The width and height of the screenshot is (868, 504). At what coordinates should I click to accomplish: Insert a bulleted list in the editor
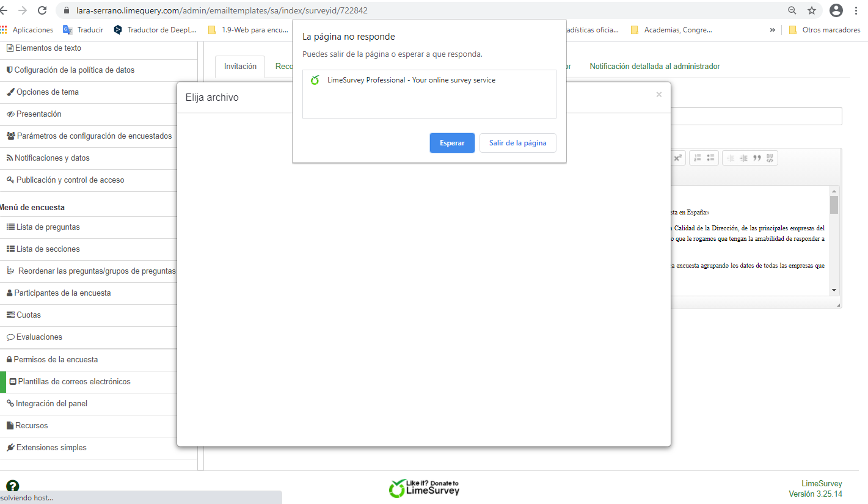click(x=710, y=158)
